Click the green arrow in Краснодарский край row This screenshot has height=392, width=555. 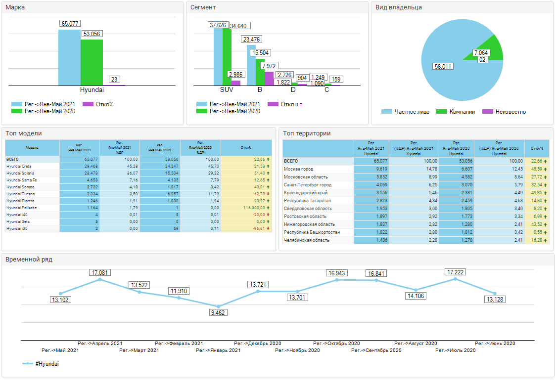[545, 193]
